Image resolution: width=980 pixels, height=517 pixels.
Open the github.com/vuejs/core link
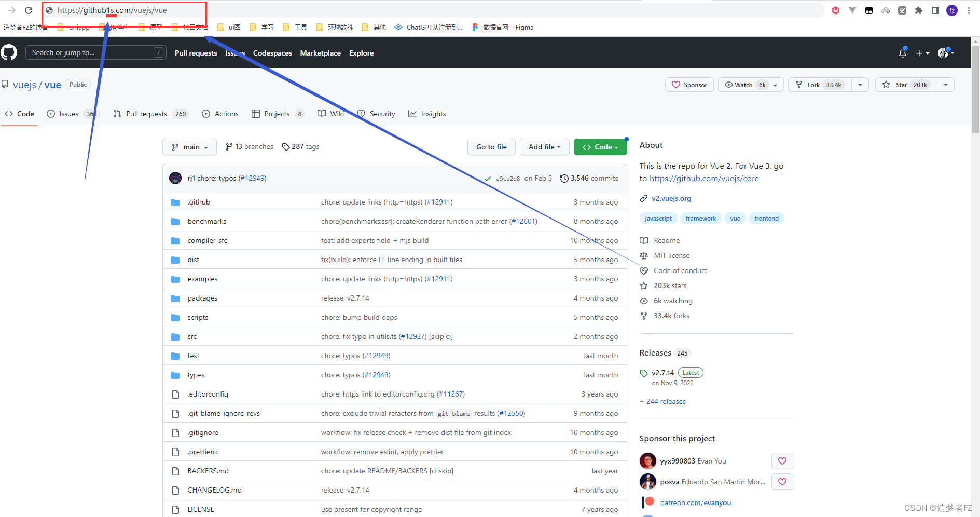click(704, 179)
